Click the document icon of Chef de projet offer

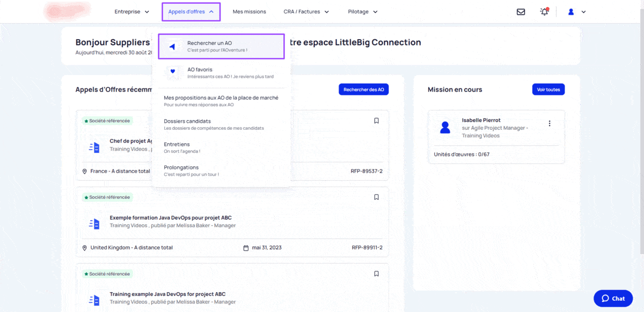tap(94, 147)
